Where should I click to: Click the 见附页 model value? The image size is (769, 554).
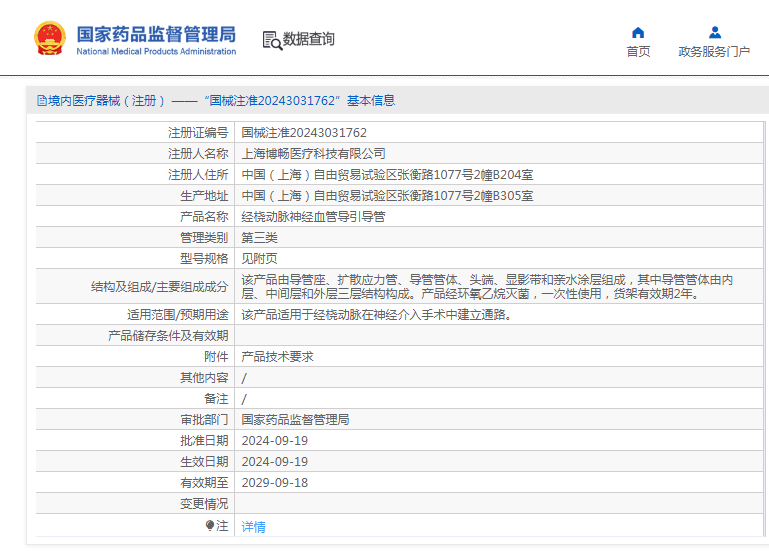pos(259,259)
